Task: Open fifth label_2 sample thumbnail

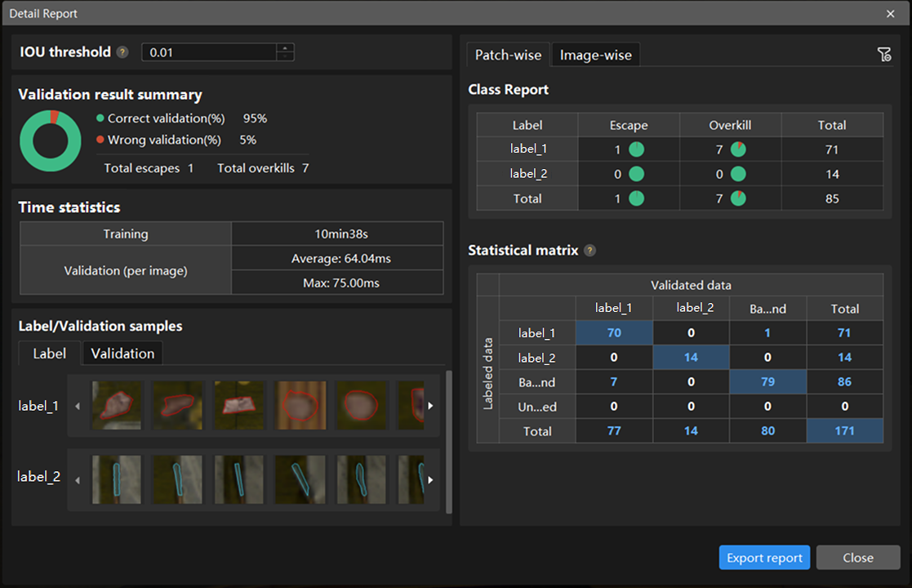Action: 361,479
